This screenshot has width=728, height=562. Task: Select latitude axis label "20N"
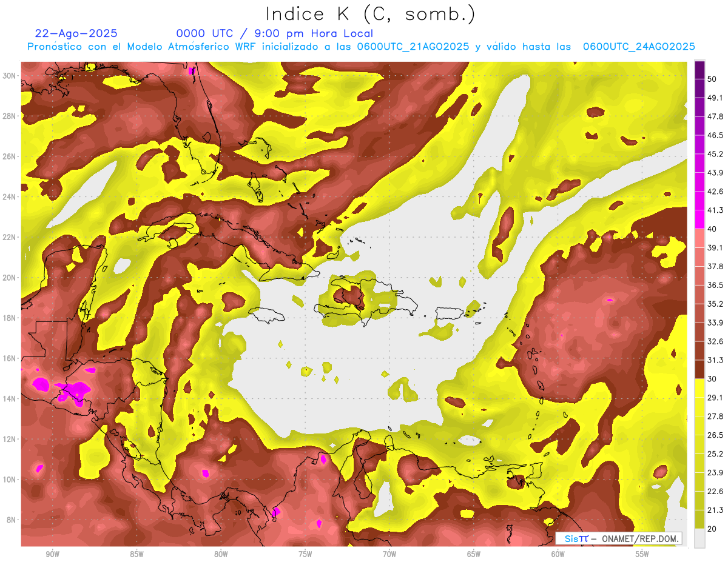[x=10, y=278]
